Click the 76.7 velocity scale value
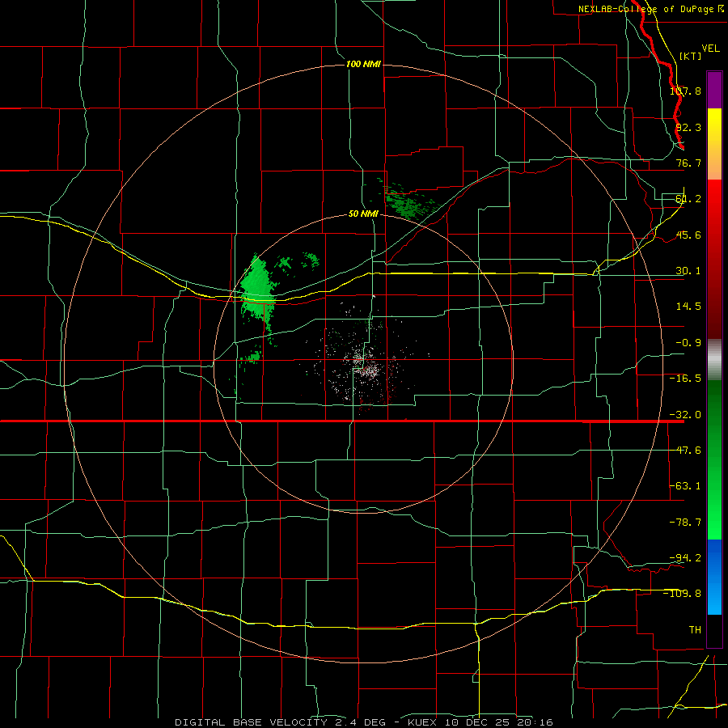 688,163
